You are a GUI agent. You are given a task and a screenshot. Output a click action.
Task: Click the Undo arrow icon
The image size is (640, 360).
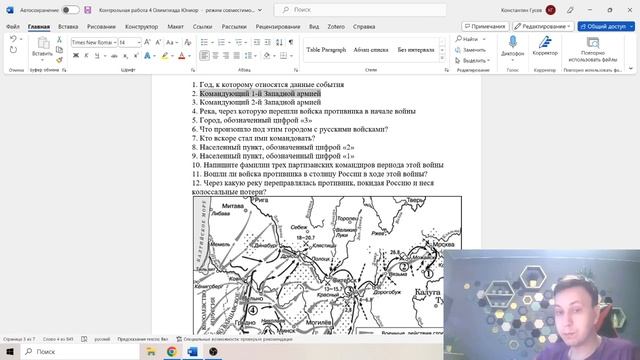click(13, 39)
